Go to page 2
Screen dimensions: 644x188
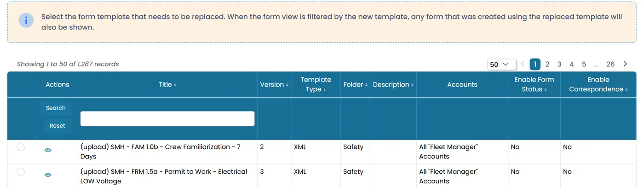tap(547, 64)
